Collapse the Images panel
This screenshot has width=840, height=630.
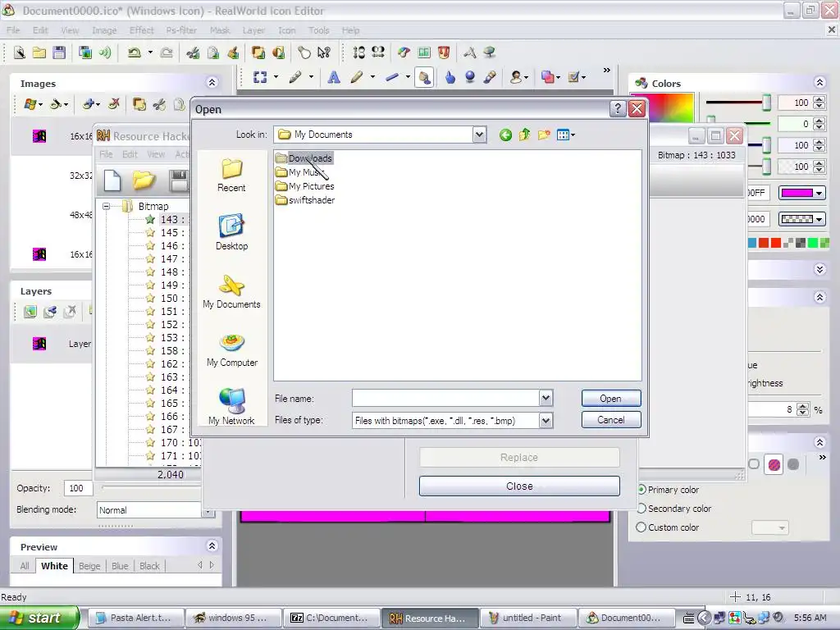coord(212,82)
